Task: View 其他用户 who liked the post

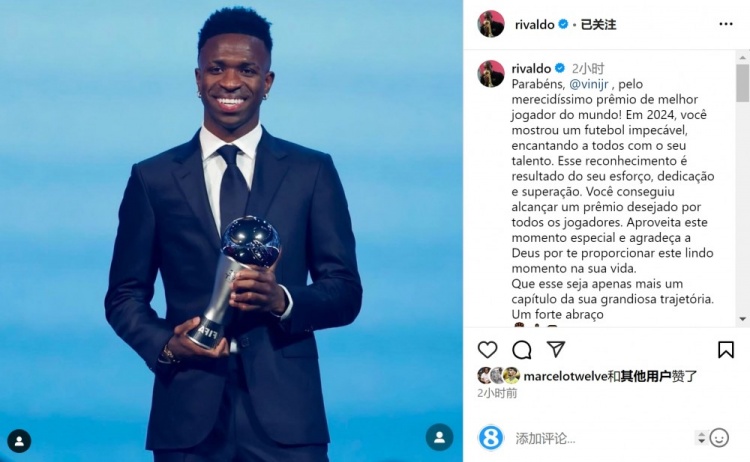Action: pos(646,376)
